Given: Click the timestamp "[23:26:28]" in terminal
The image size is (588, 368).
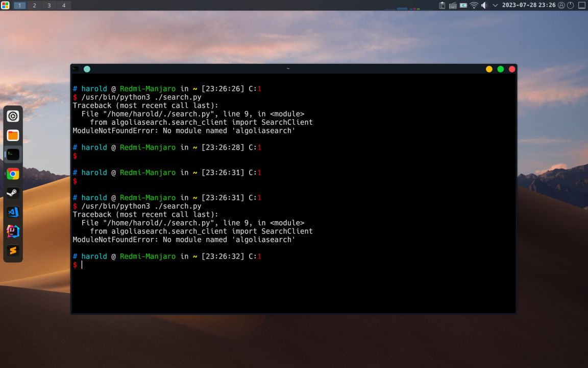Looking at the screenshot, I should pos(223,148).
